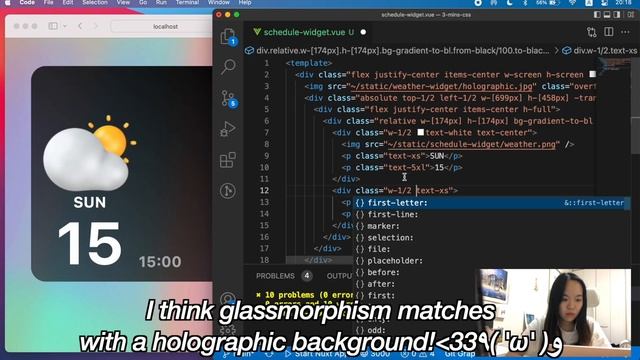Viewport: 640px width, 360px height.
Task: Go back in Safari window
Action: [80, 26]
